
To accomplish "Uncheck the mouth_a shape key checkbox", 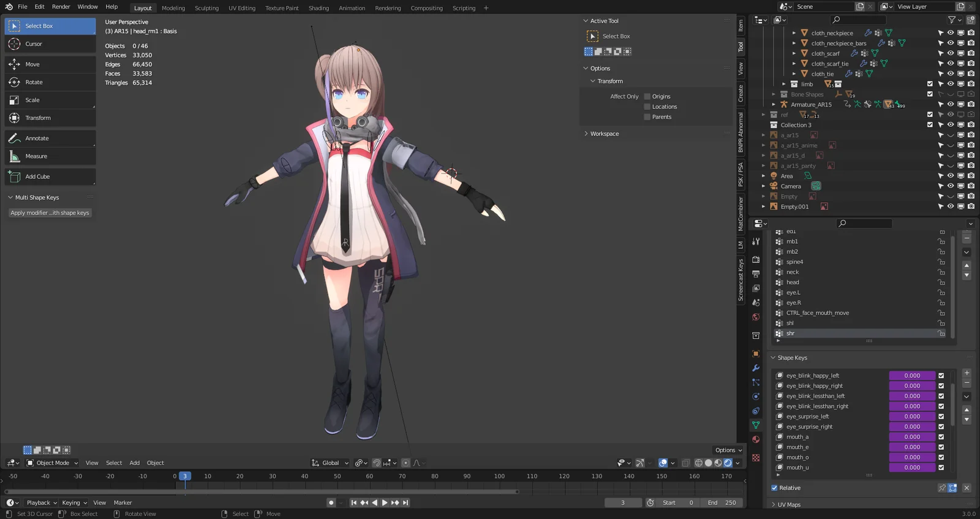I will click(x=941, y=437).
